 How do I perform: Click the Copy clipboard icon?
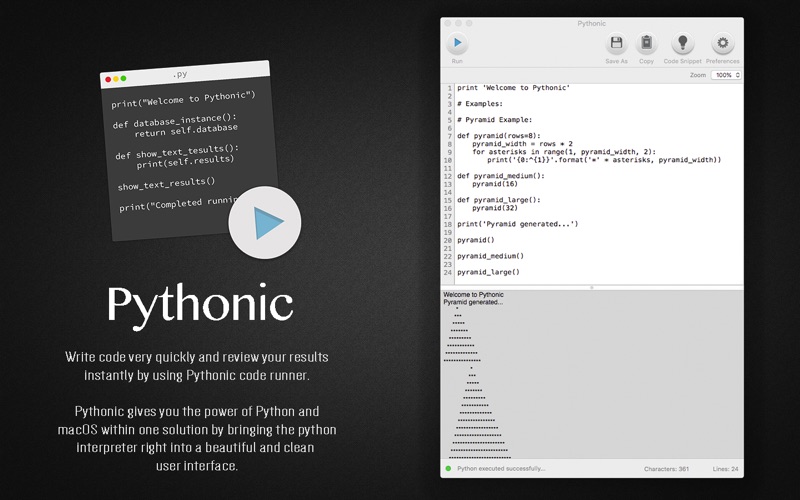pyautogui.click(x=646, y=43)
